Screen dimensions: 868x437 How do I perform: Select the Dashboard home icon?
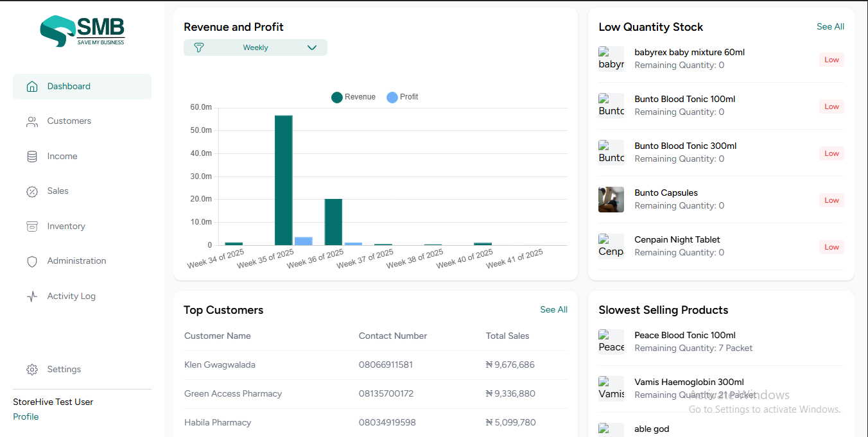tap(32, 85)
